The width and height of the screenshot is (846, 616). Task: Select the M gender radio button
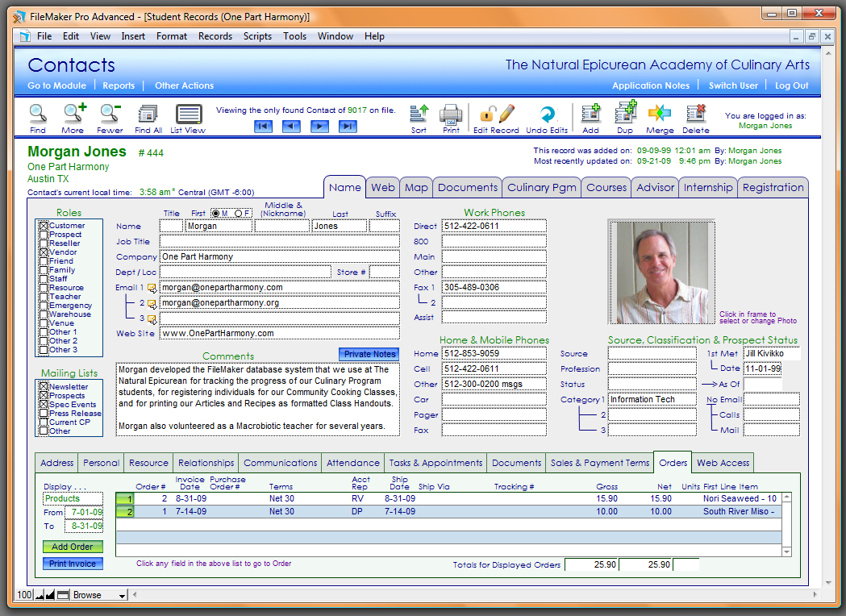point(216,214)
